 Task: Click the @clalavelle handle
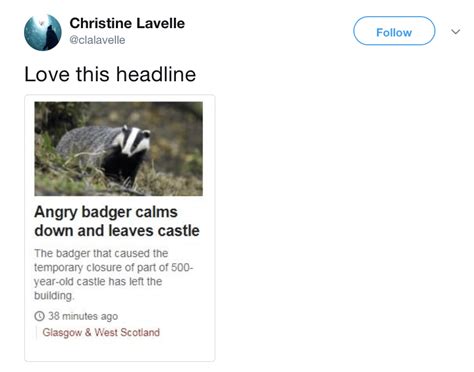(97, 40)
